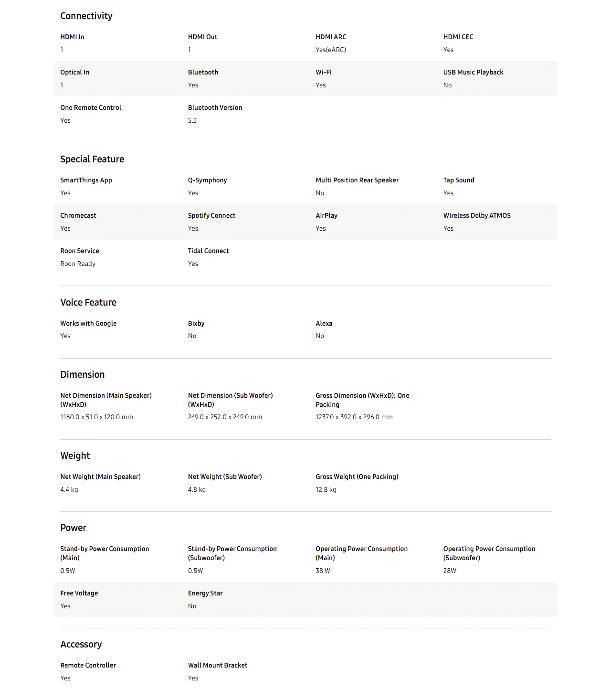
Task: Click the main speaker dimension value 1160.0 x 51.0 x 120.0 mm
Action: pos(96,417)
